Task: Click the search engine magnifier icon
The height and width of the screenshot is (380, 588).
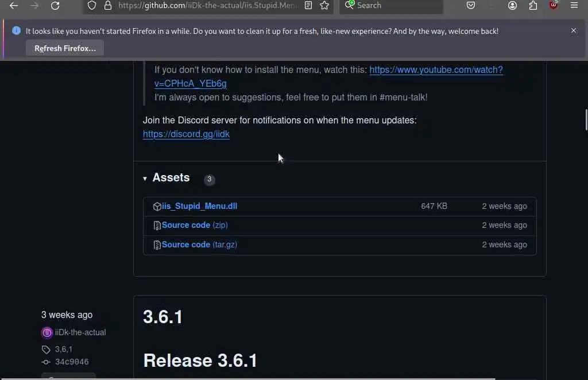Action: (x=350, y=5)
